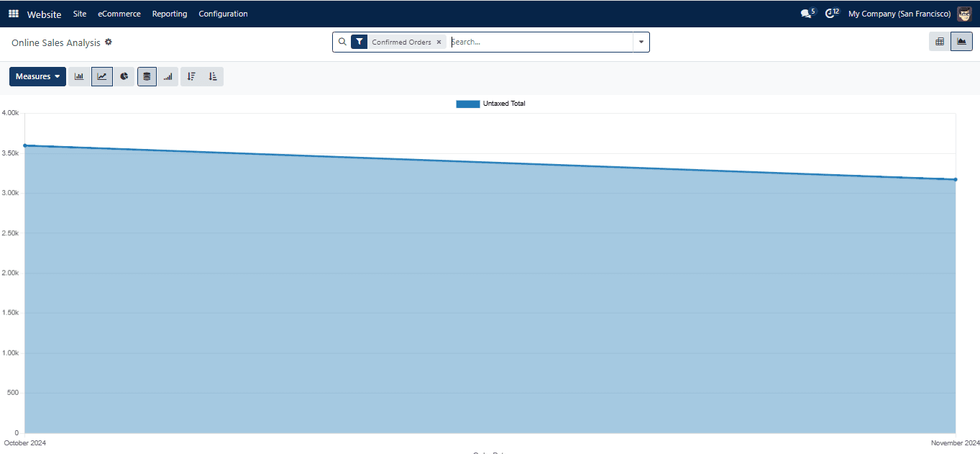
Task: Click the user avatar picture
Action: pyautogui.click(x=964, y=14)
